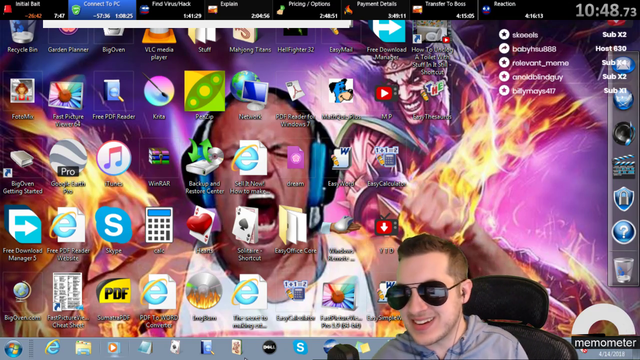The image size is (640, 360).
Task: Launch EasyWord desktop icon
Action: [341, 167]
